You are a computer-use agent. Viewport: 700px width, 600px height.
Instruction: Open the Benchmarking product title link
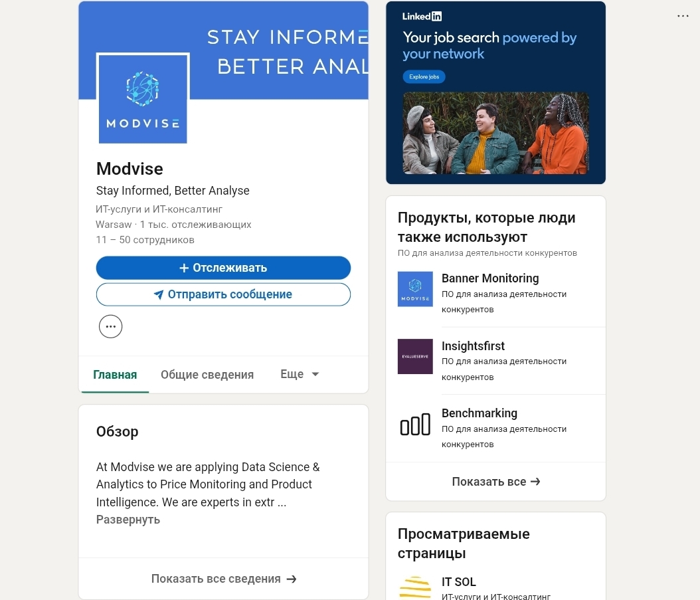pyautogui.click(x=480, y=413)
